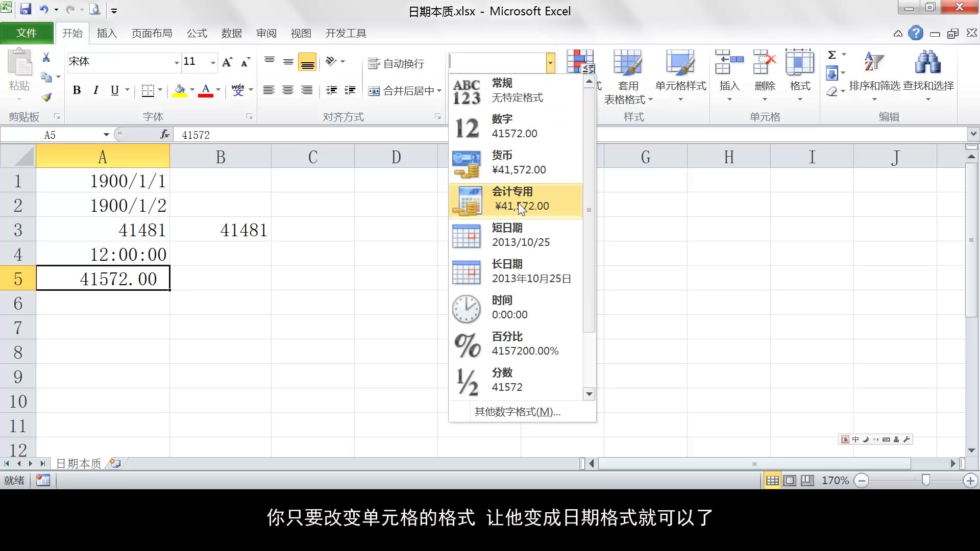Viewport: 980px width, 551px height.
Task: Toggle Center alignment
Action: [x=288, y=90]
